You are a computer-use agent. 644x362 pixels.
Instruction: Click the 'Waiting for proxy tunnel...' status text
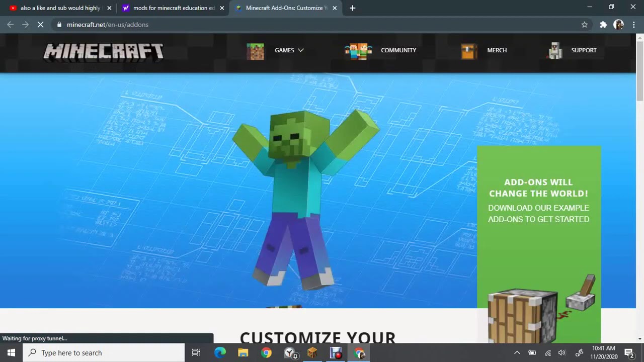[x=35, y=338]
